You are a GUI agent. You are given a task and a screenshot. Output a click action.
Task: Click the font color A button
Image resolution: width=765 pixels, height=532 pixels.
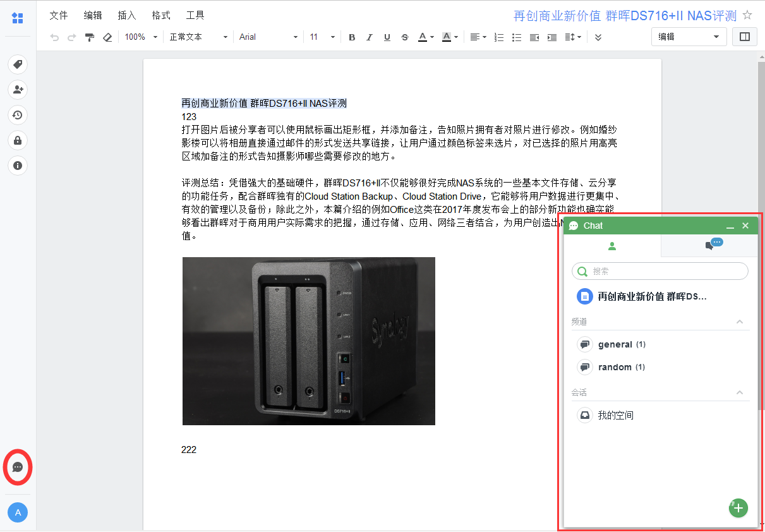pos(423,37)
